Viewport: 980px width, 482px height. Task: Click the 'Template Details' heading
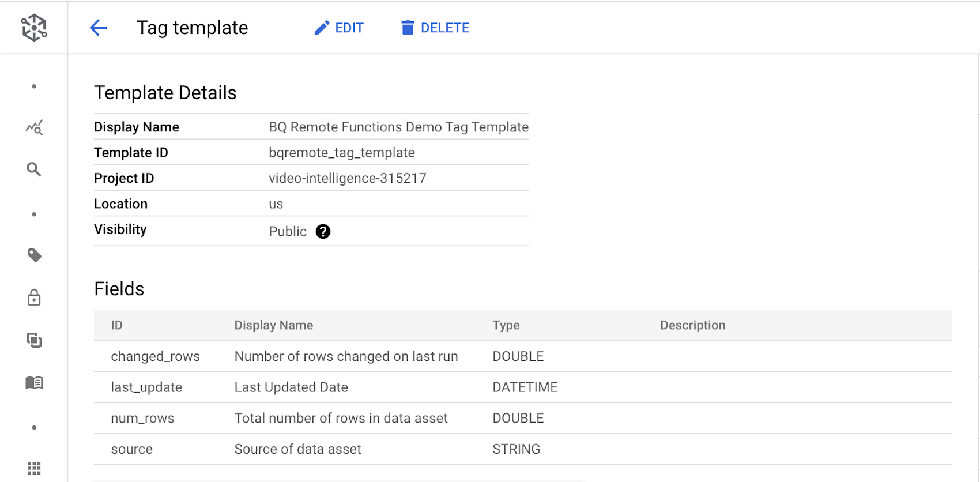[x=165, y=93]
